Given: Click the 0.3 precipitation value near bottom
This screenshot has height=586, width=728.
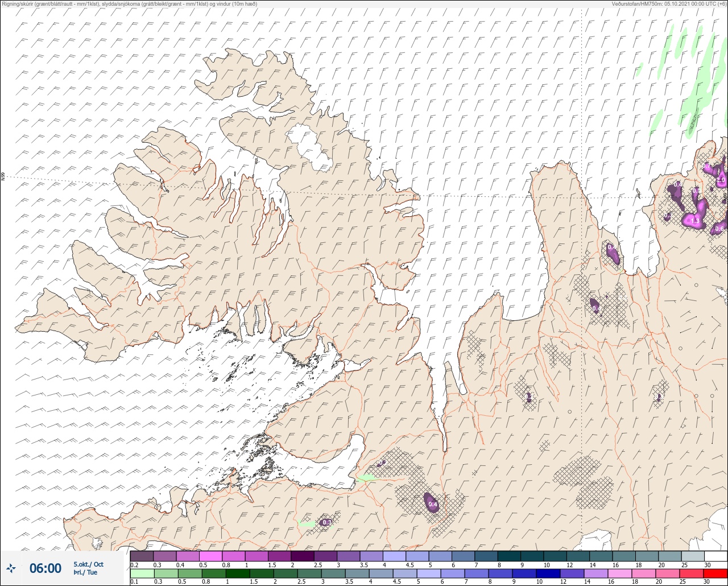Looking at the screenshot, I should pyautogui.click(x=327, y=522).
